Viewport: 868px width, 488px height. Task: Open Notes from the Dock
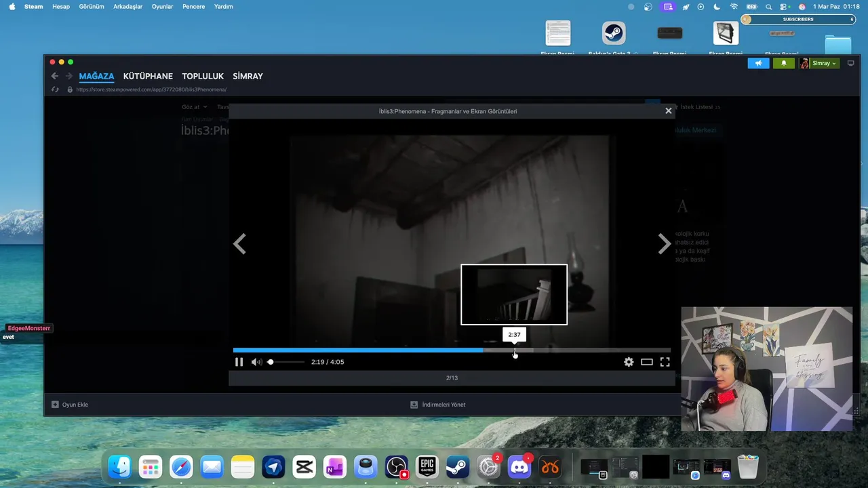coord(242,467)
